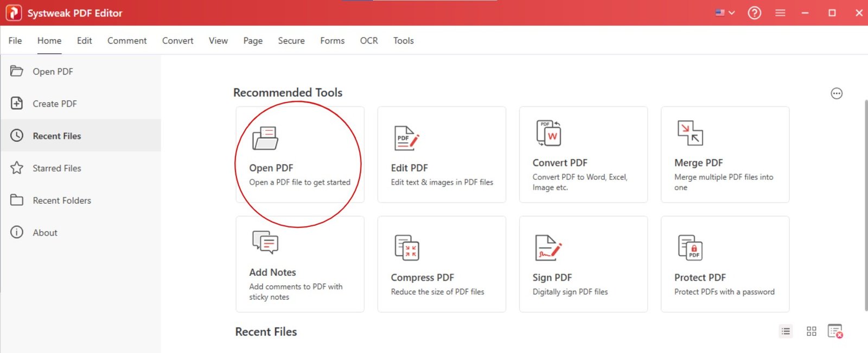Open the Secure menu
This screenshot has height=353, width=868.
(291, 40)
